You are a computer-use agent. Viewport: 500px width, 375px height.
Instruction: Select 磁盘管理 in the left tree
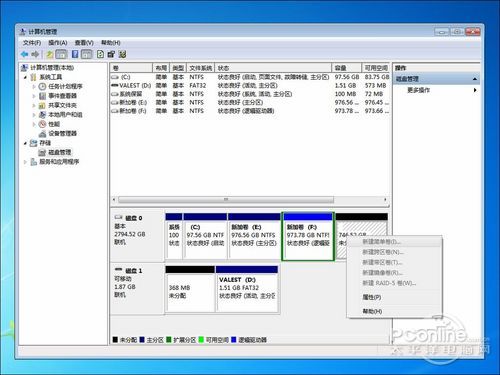[59, 152]
